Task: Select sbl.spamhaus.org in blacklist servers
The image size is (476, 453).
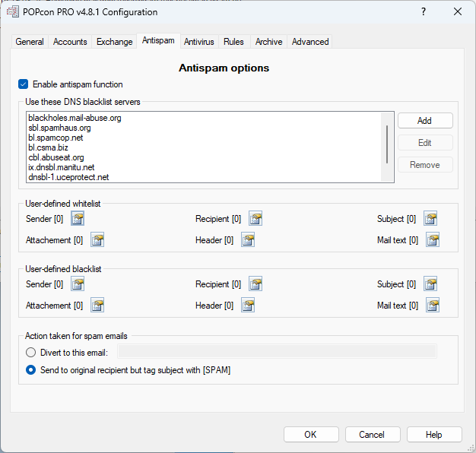Action: coord(59,128)
